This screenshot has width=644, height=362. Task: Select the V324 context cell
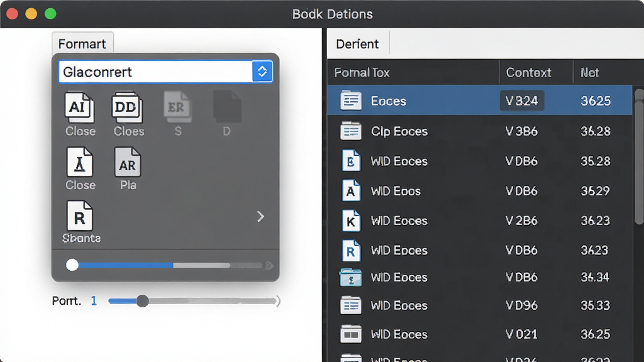pyautogui.click(x=521, y=101)
